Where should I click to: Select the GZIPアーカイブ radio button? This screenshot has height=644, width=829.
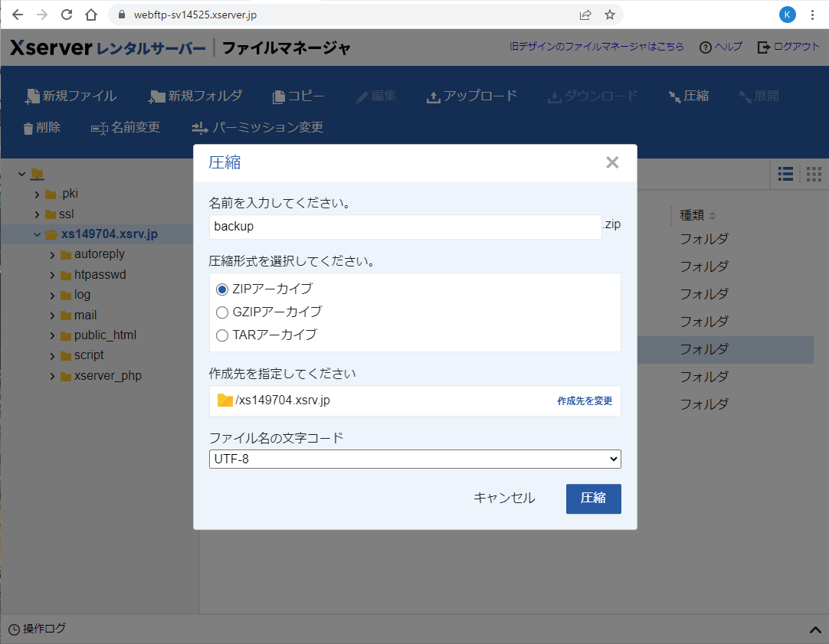[222, 312]
